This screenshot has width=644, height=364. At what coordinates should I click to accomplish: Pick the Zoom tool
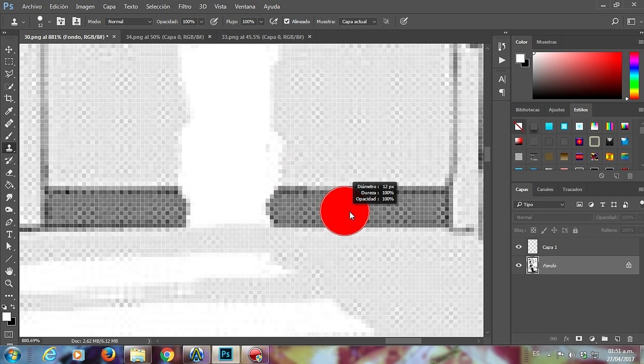click(9, 284)
